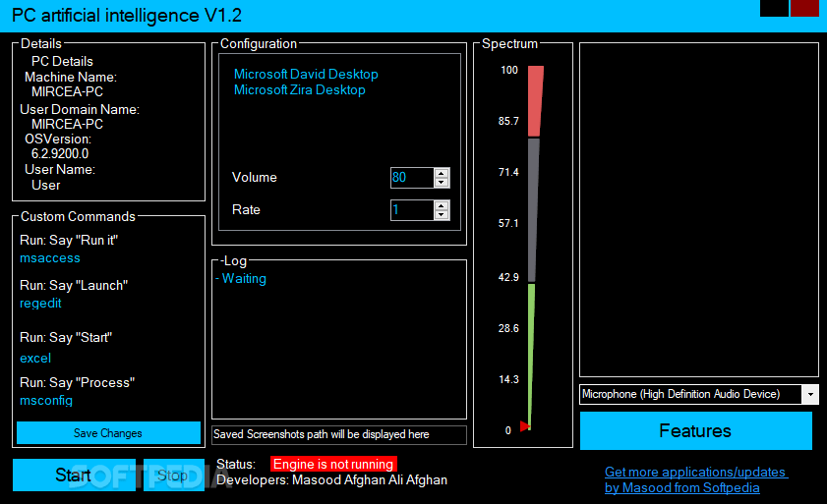The height and width of the screenshot is (504, 827).
Task: Click the Microphone (High Definition Audio Device) combo box
Action: [x=699, y=394]
